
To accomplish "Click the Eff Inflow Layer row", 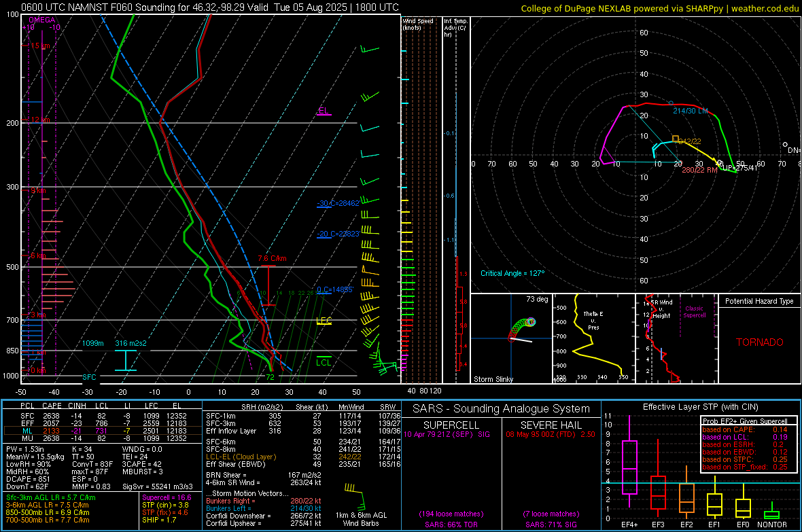I will point(303,431).
